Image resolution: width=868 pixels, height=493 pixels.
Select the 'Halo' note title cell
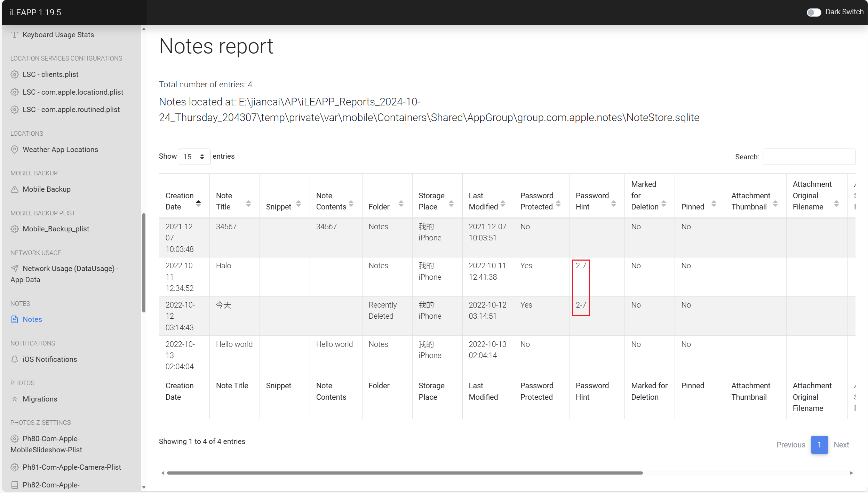[x=234, y=277]
